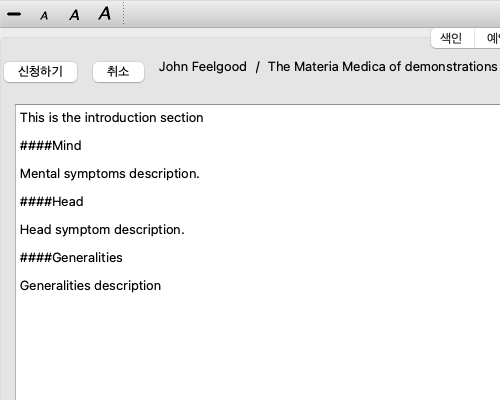The width and height of the screenshot is (500, 400).
Task: Switch to the 색인 tab
Action: [451, 38]
